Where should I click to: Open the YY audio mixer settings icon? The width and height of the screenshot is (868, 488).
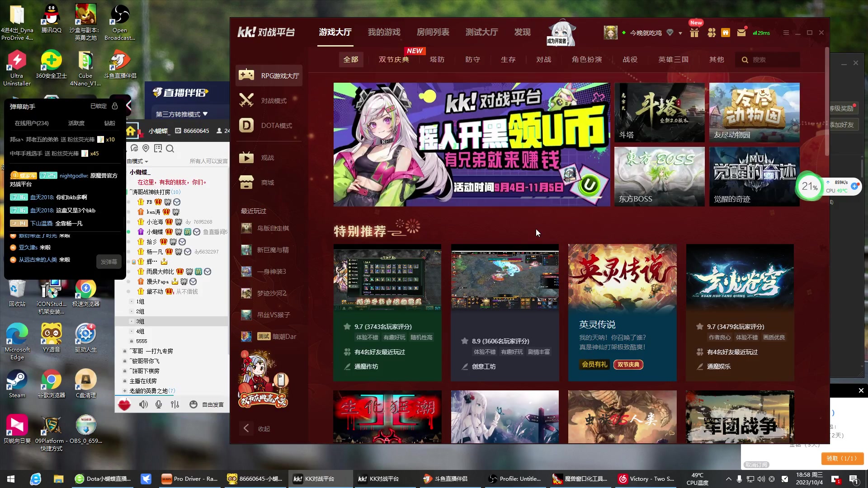tap(175, 404)
